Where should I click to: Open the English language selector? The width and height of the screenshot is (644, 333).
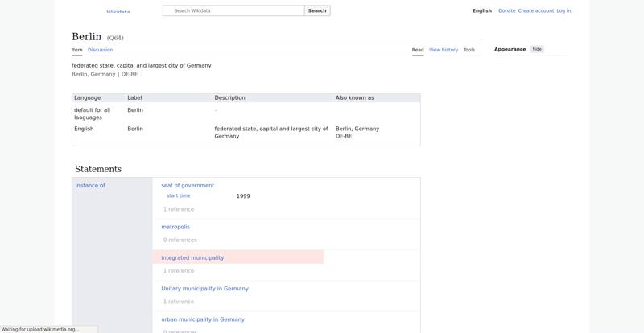[x=481, y=11]
